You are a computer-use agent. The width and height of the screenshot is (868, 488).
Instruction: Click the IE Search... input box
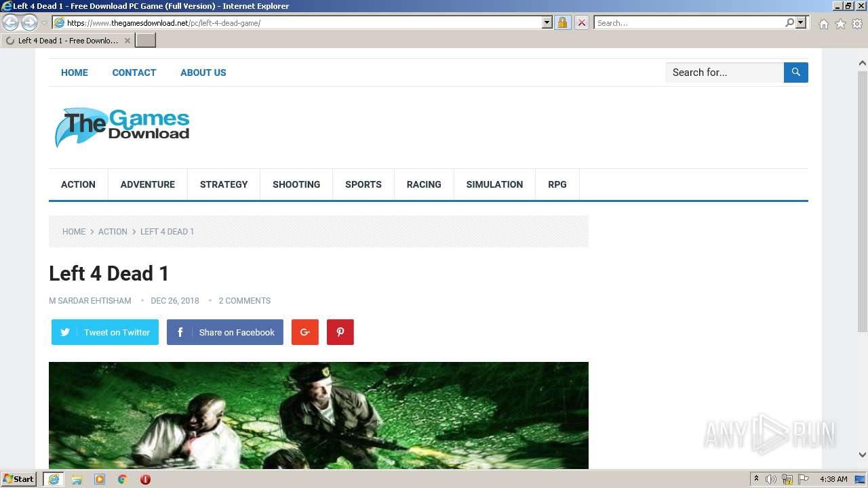tap(689, 23)
